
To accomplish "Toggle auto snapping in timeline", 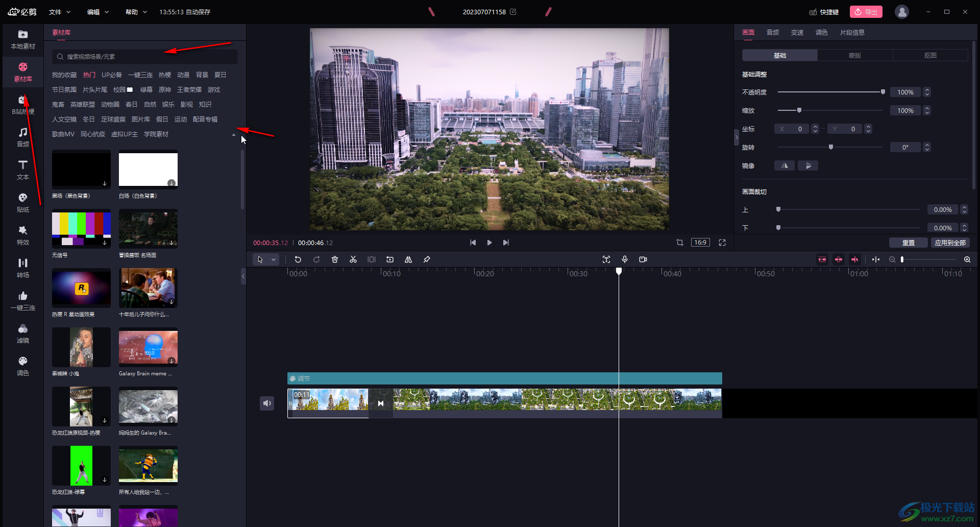I will 839,259.
